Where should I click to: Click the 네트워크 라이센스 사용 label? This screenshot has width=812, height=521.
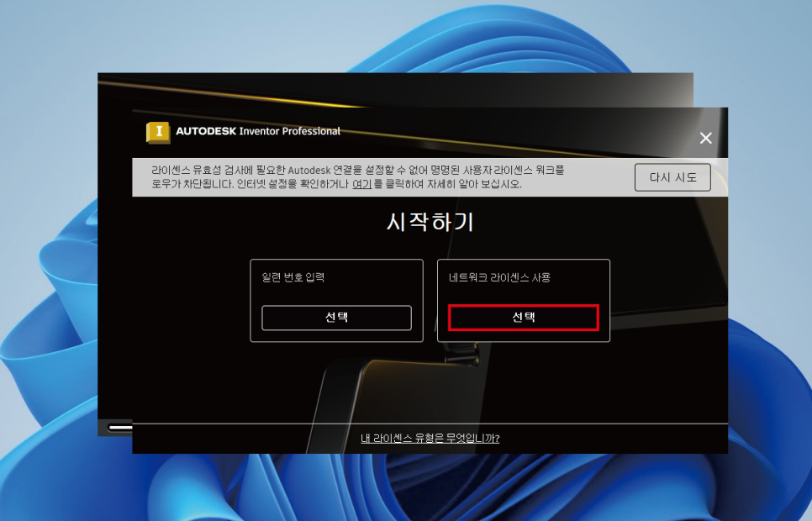click(x=500, y=277)
